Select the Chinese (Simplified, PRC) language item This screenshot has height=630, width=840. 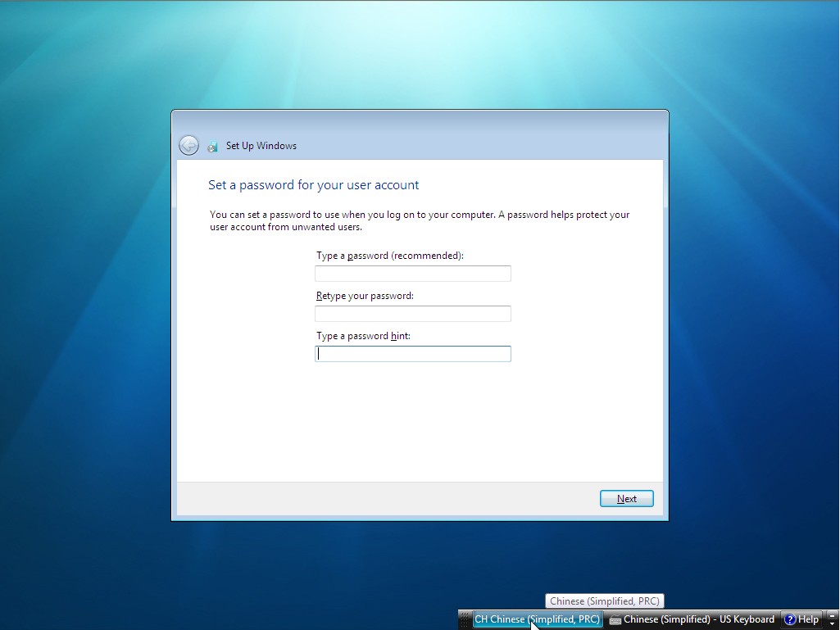[537, 619]
